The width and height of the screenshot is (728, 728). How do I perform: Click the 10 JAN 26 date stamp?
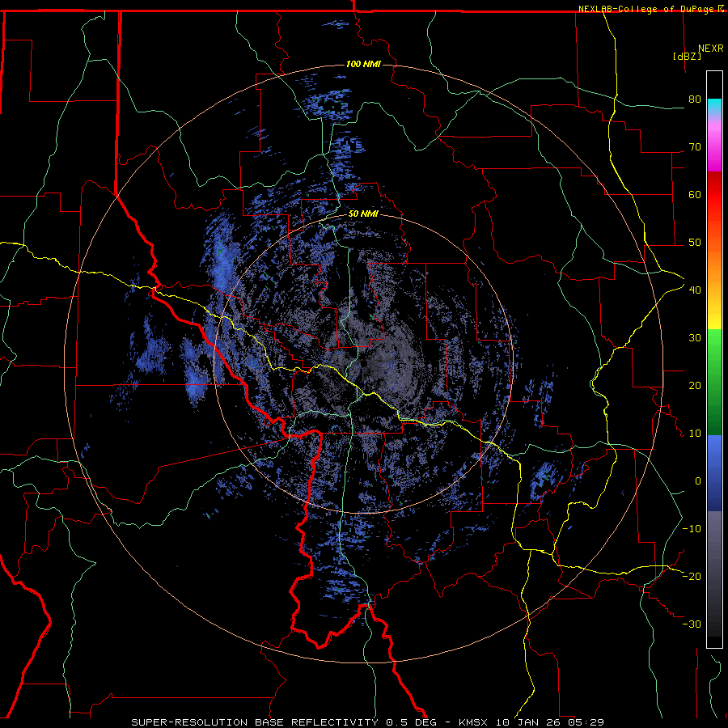[x=527, y=722]
